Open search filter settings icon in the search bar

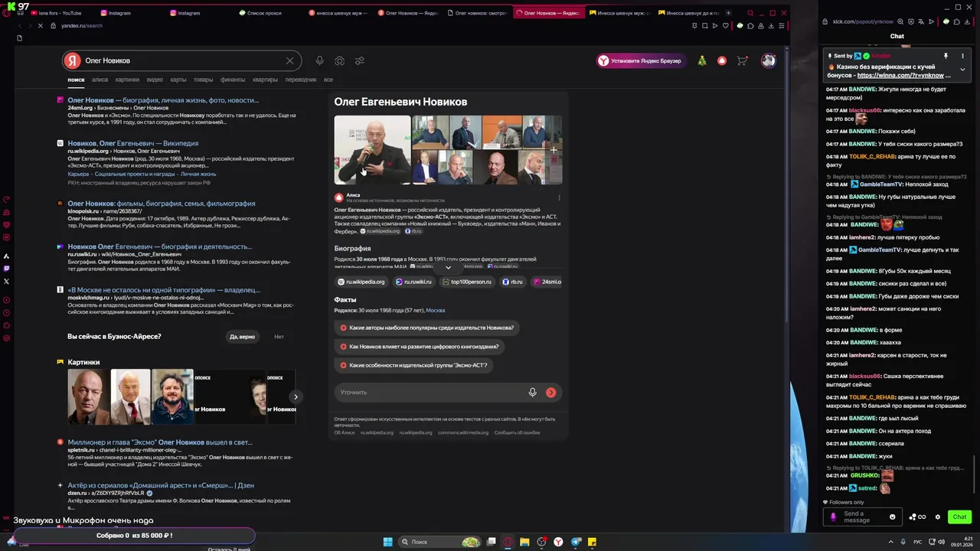[x=359, y=60]
